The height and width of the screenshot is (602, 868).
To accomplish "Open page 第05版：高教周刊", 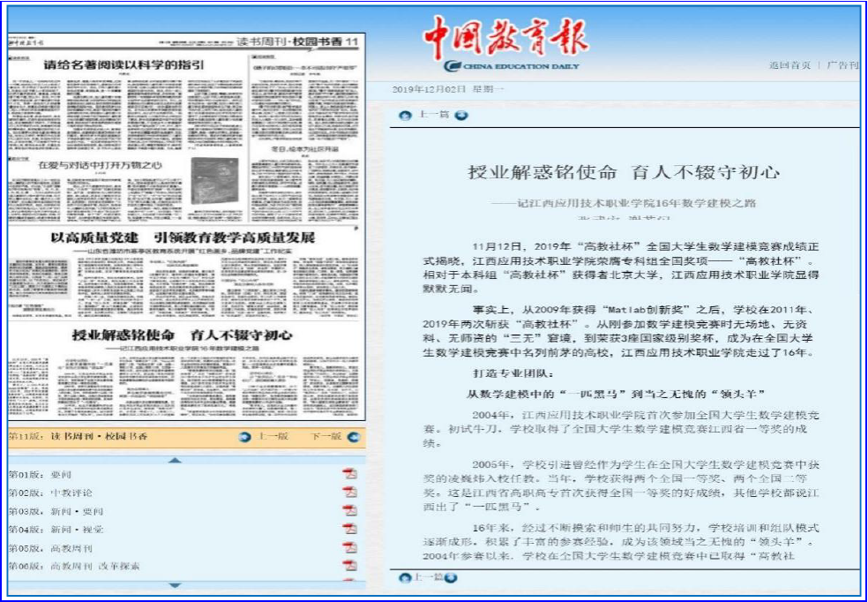I will tap(50, 548).
